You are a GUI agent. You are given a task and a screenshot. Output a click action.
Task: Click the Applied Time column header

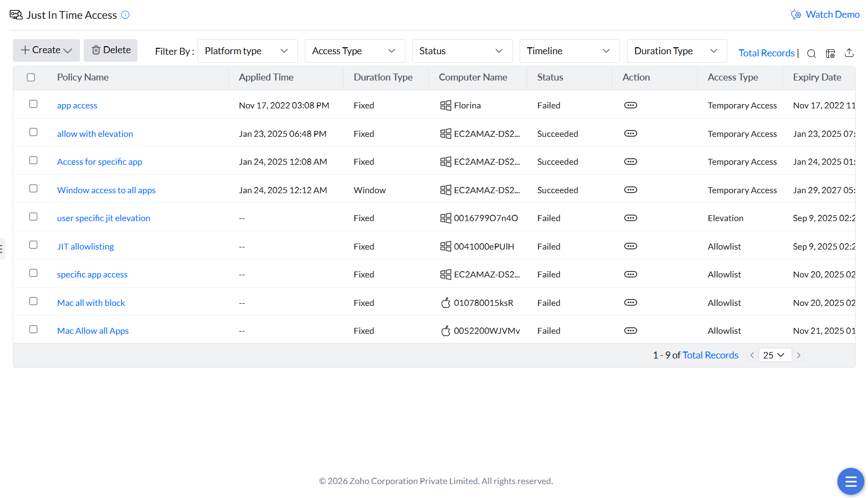[x=266, y=77]
